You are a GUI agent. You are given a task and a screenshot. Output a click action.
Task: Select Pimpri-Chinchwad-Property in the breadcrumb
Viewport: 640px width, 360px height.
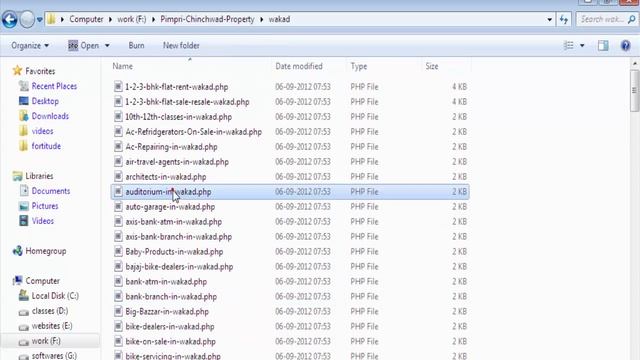207,19
